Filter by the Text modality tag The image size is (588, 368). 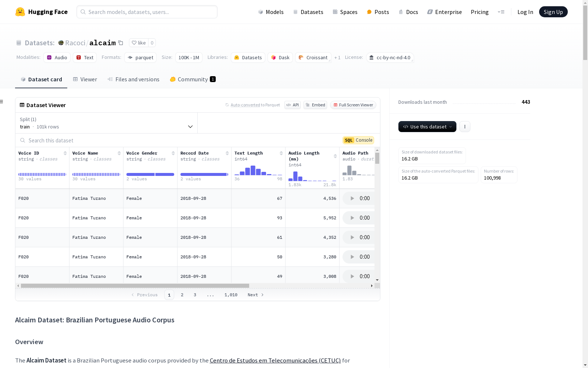pyautogui.click(x=85, y=57)
